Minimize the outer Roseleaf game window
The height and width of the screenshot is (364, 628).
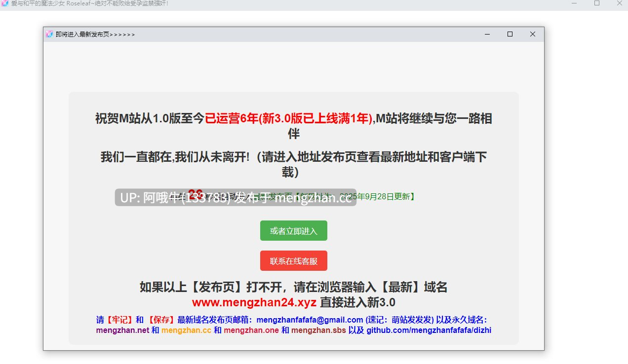(574, 3)
